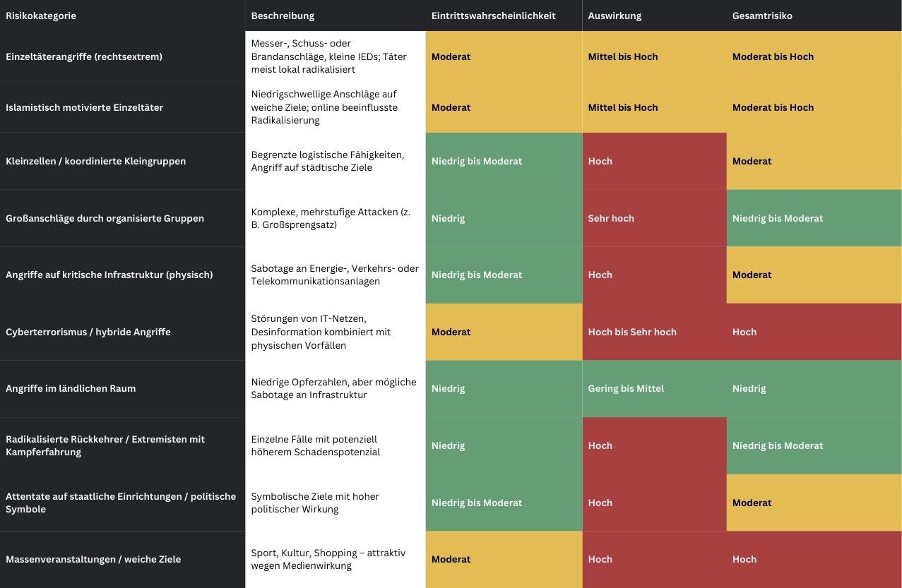Viewport: 902px width, 588px height.
Task: Click Gesamtrisiko 'Hoch' in the Cyberterrorismus row
Action: tap(744, 332)
